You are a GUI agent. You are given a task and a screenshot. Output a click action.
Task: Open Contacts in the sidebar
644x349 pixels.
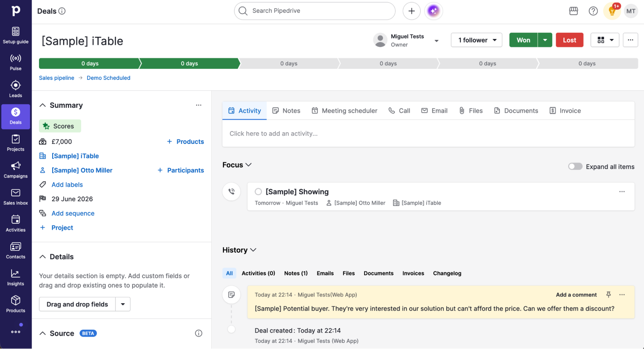click(x=15, y=250)
